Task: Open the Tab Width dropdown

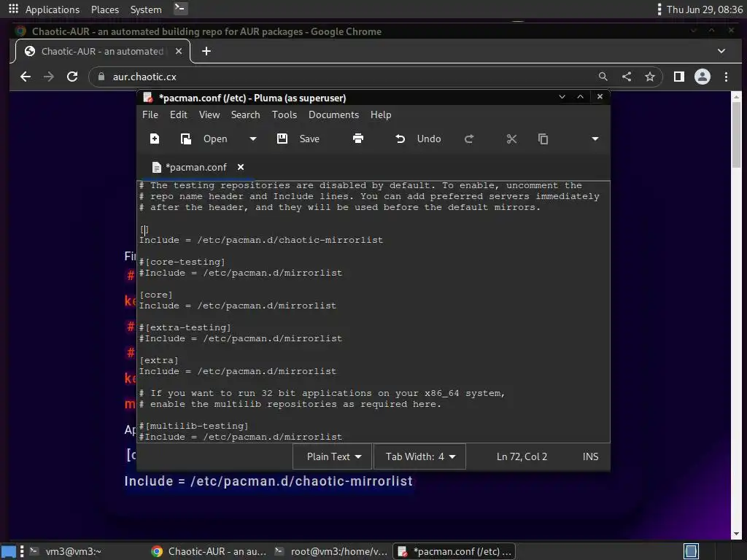Action: [x=419, y=456]
